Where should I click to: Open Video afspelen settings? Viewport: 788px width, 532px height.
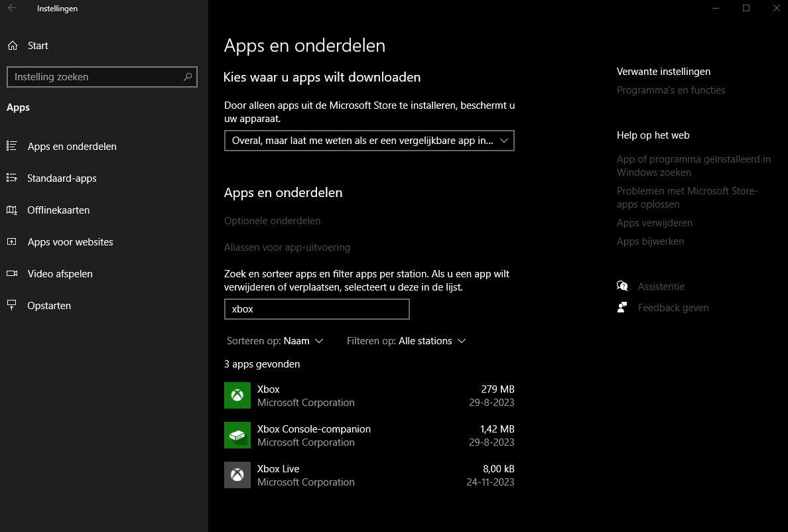click(60, 274)
